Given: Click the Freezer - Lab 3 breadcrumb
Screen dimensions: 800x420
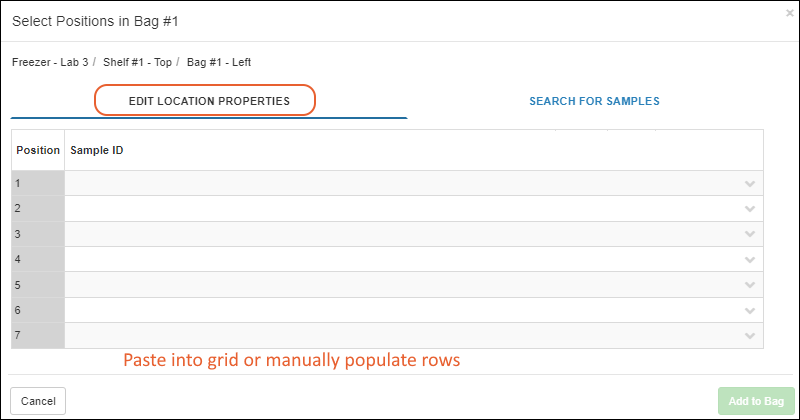Looking at the screenshot, I should click(50, 62).
